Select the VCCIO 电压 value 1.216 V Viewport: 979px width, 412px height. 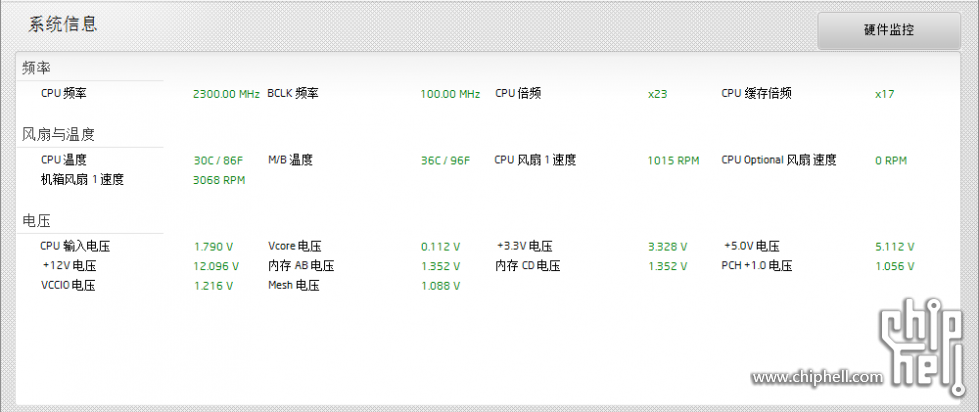click(x=214, y=286)
